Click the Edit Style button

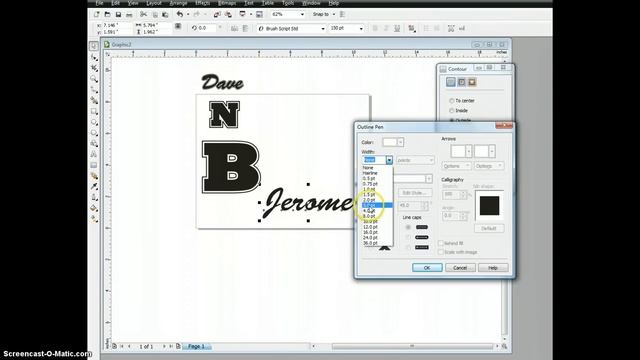(415, 193)
